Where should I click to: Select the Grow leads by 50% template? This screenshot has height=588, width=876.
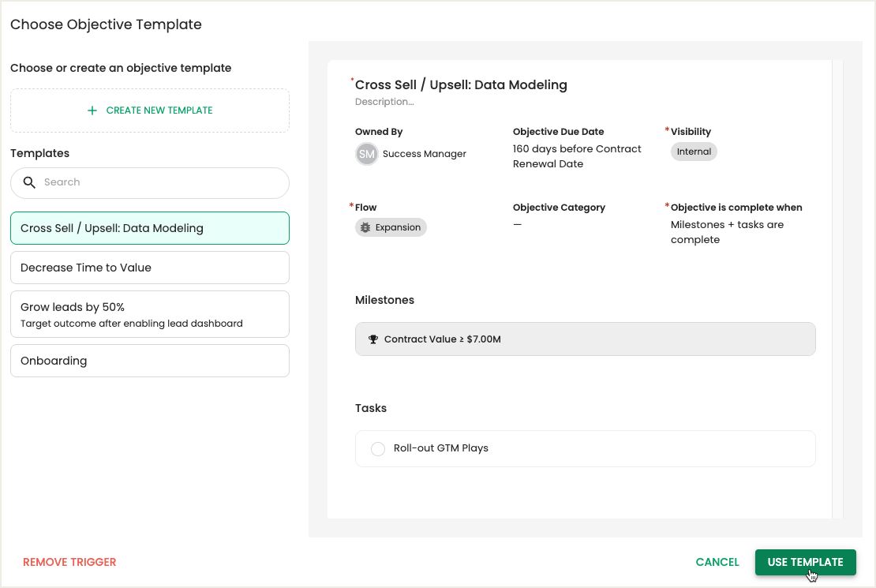tap(150, 314)
